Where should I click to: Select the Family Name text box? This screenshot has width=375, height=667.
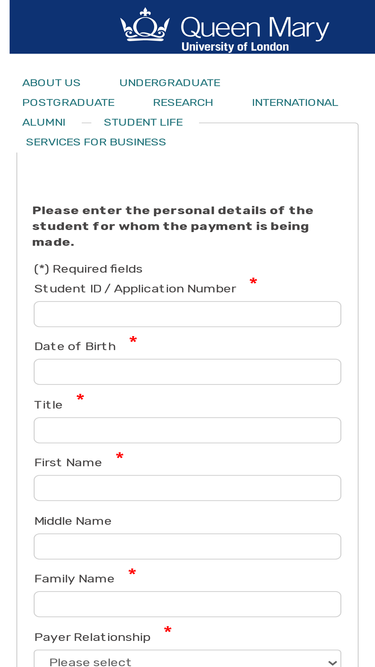coord(188,604)
